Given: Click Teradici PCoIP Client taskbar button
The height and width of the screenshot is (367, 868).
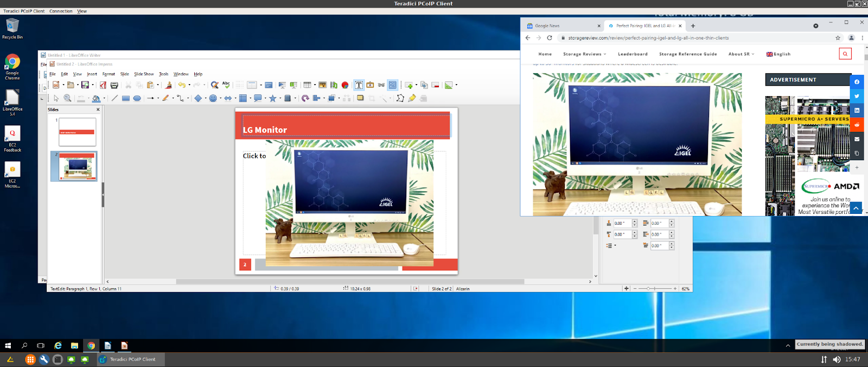Looking at the screenshot, I should tap(130, 359).
